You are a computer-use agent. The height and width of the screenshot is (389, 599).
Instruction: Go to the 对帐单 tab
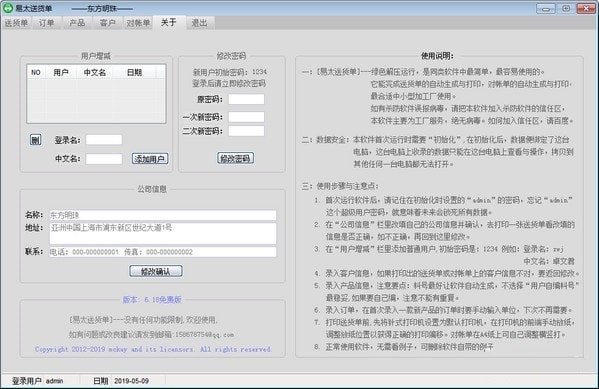(138, 23)
